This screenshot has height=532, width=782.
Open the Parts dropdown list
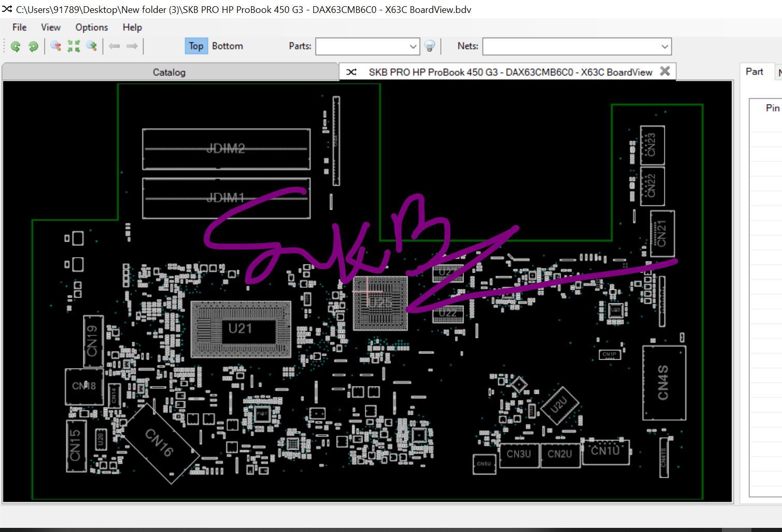pyautogui.click(x=413, y=47)
